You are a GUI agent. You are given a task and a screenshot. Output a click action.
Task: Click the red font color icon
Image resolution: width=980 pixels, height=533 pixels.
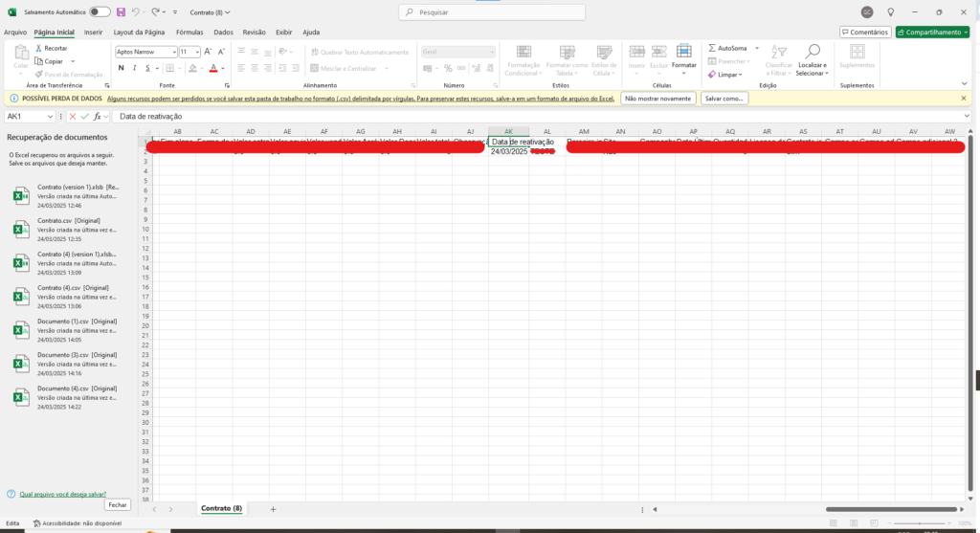pos(212,68)
